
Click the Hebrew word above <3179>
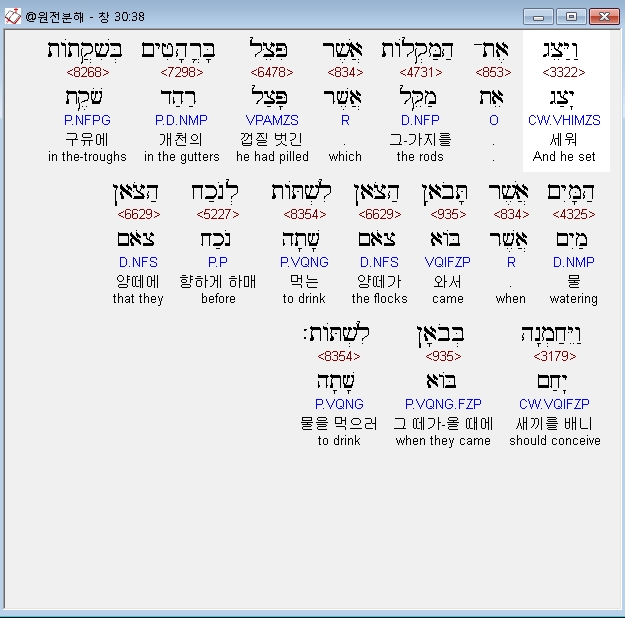click(x=552, y=335)
